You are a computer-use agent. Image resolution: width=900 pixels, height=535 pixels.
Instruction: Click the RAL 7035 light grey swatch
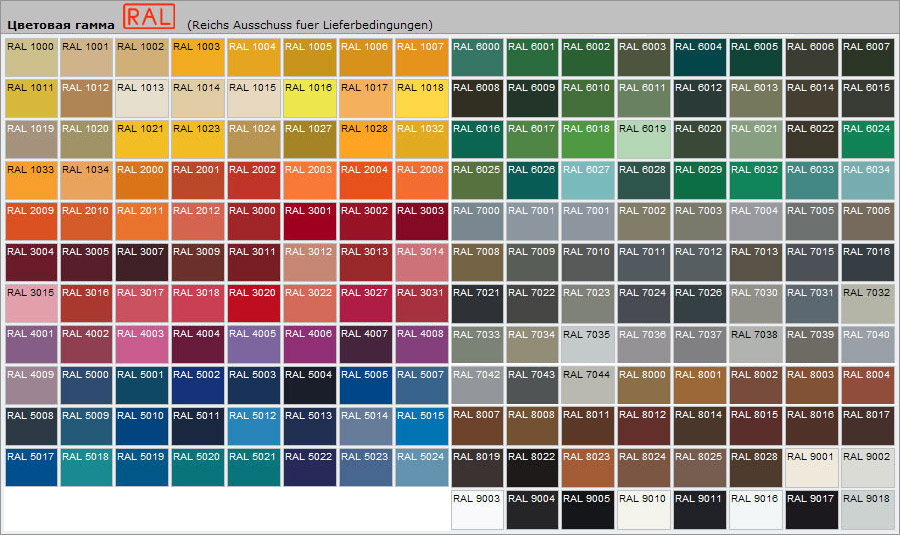tap(588, 344)
